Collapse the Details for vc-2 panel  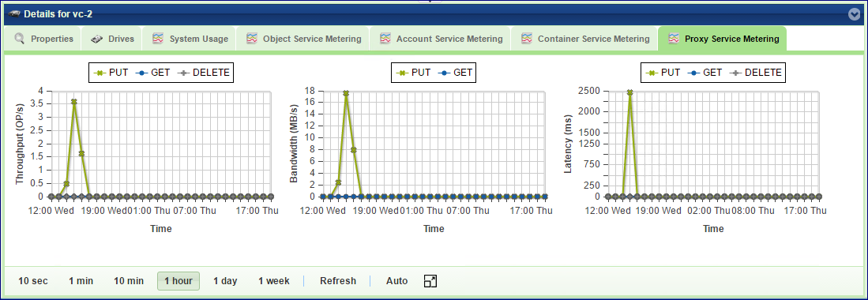tap(854, 15)
